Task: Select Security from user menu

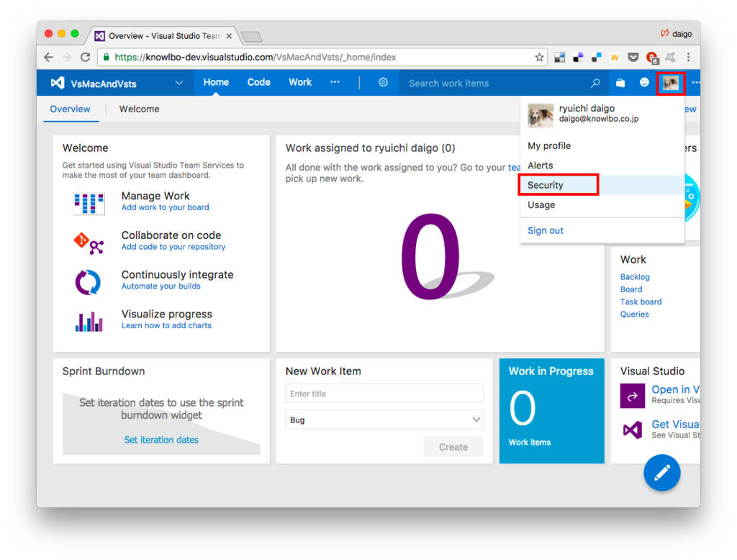Action: 602,185
